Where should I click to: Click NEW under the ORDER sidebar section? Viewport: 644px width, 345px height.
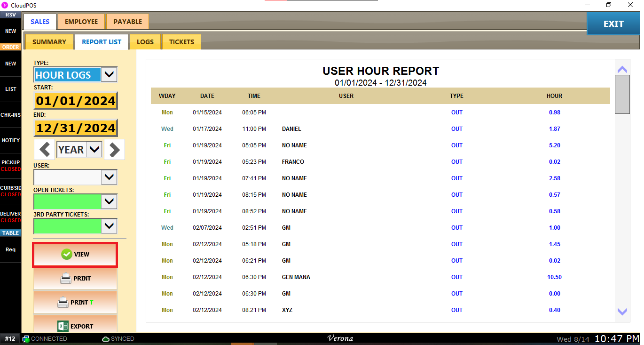point(10,64)
